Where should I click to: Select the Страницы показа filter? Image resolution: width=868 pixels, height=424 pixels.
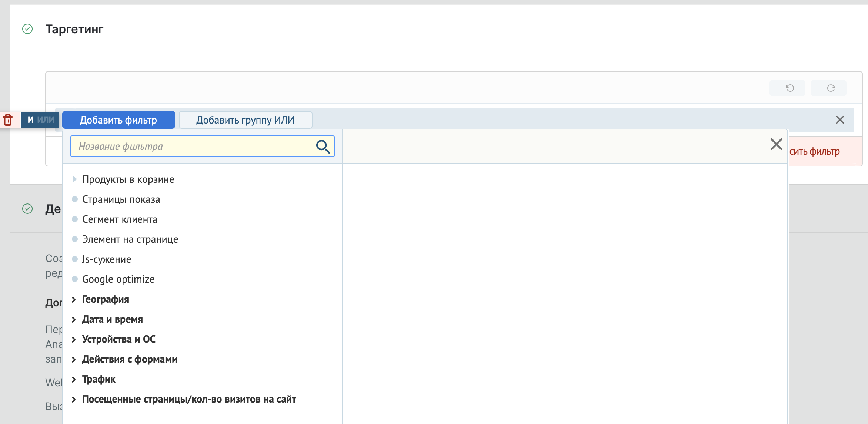click(x=121, y=199)
